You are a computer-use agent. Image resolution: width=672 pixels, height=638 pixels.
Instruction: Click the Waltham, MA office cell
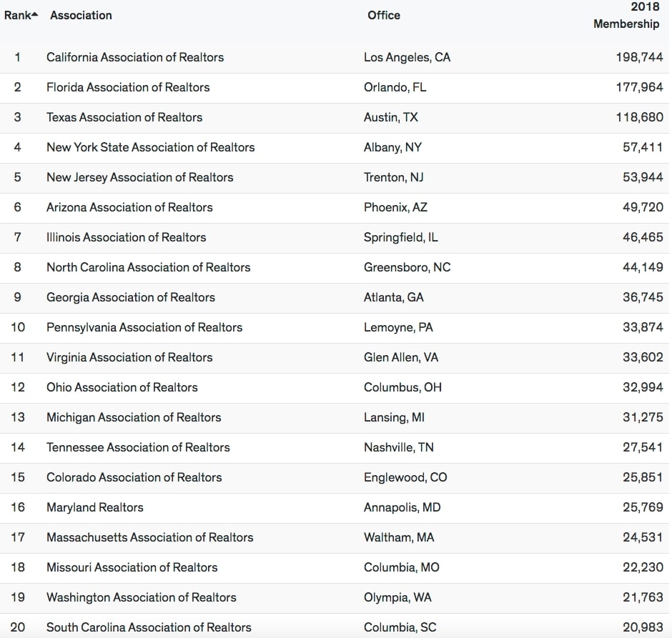tap(399, 537)
